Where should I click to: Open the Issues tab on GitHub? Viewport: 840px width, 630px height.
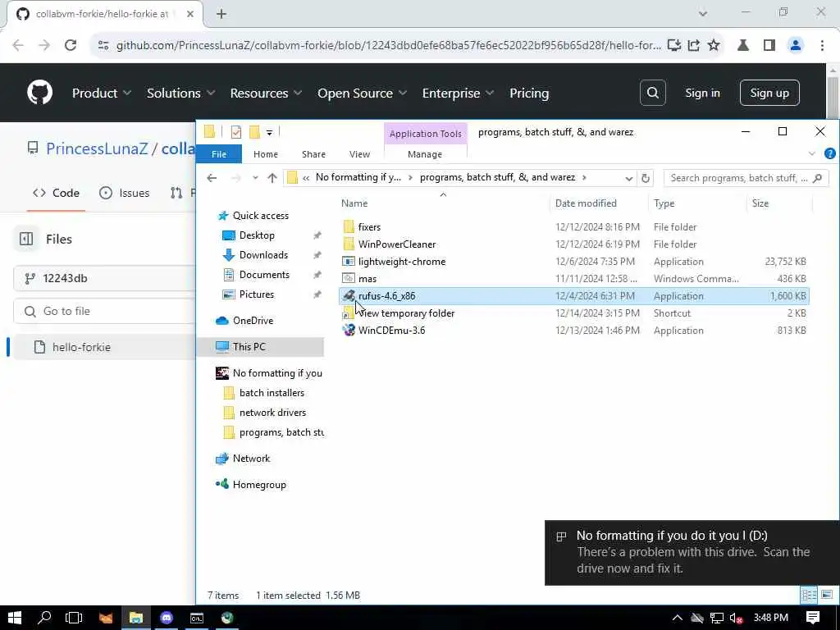click(x=125, y=193)
